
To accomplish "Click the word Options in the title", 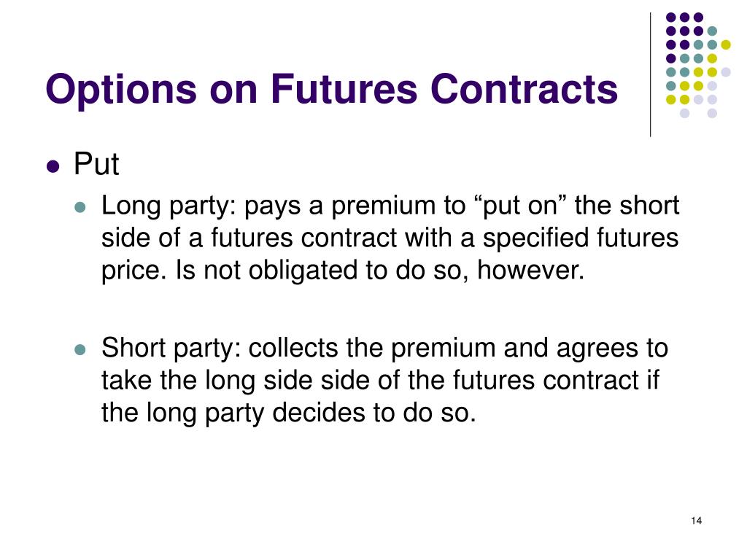I will point(121,90).
